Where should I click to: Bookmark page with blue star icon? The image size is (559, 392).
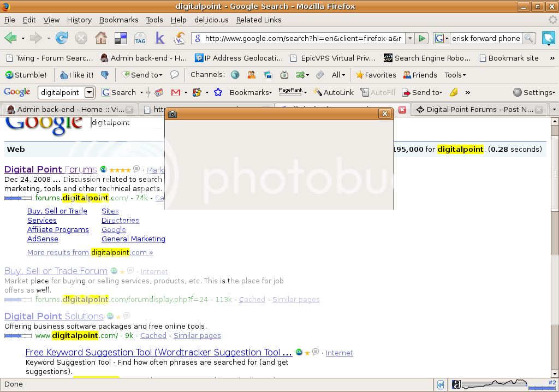pos(218,92)
